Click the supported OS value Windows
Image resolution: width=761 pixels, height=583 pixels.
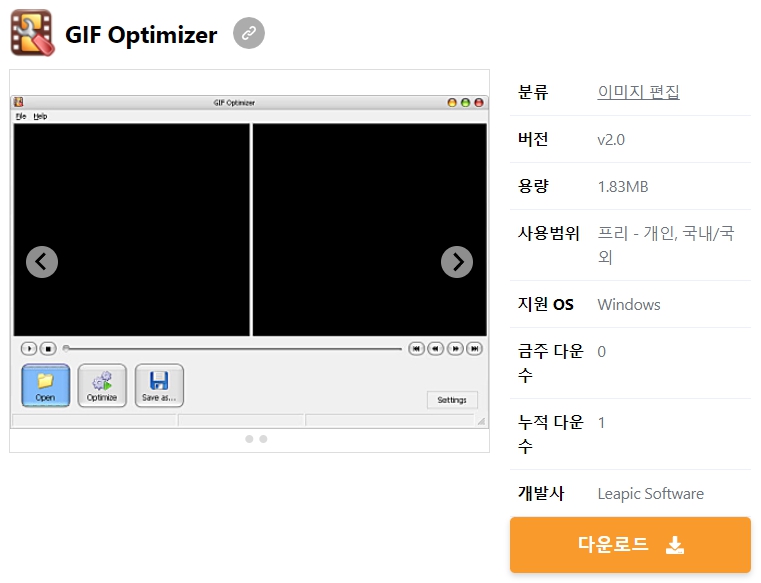pos(629,304)
